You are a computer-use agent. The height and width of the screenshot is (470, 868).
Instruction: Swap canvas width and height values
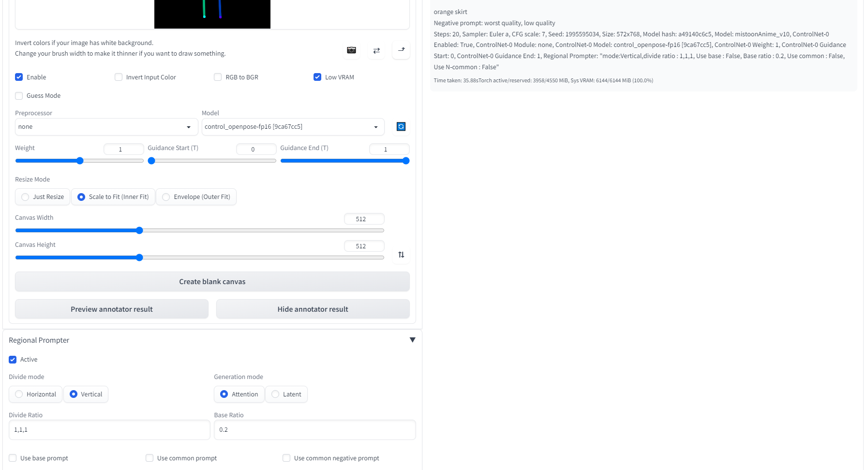pyautogui.click(x=401, y=255)
